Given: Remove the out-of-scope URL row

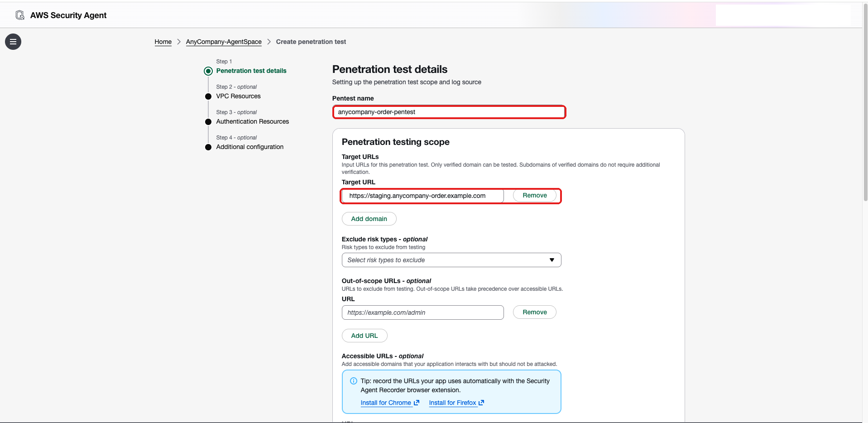Looking at the screenshot, I should 535,312.
